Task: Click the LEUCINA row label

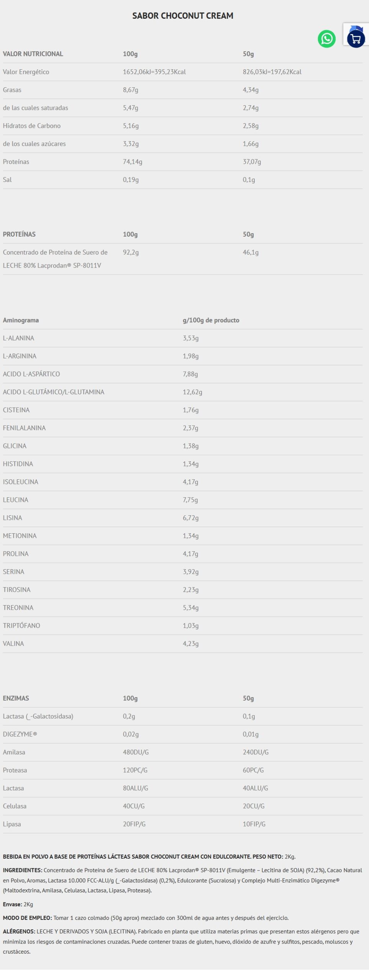Action: click(x=16, y=500)
